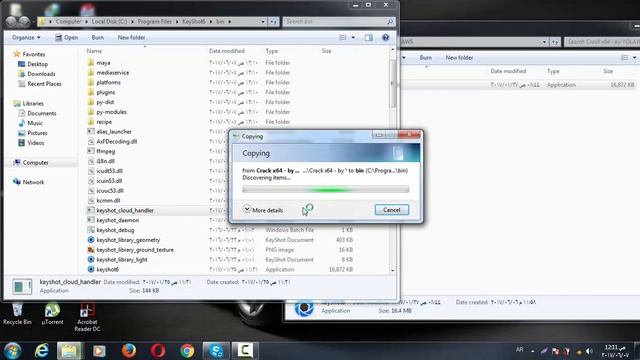Viewport: 640px width, 360px height.
Task: Click the refresh button next to address bar
Action: (273, 21)
